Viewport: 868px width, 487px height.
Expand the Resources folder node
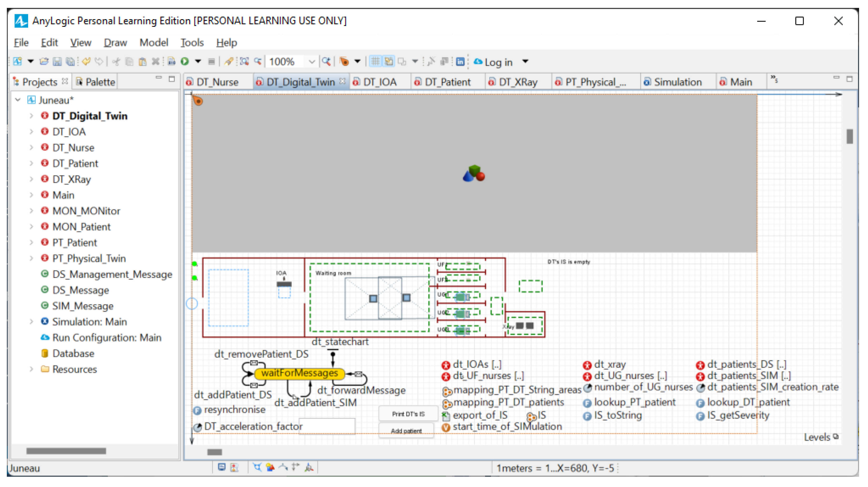31,369
